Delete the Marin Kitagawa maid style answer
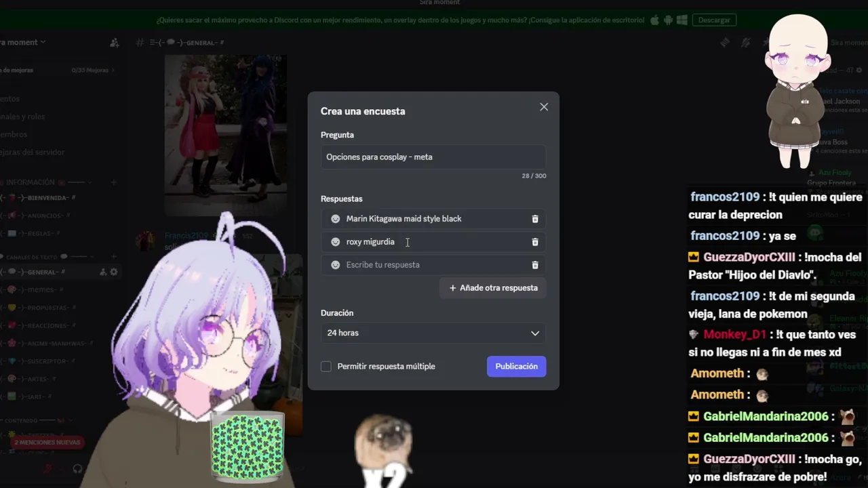This screenshot has height=488, width=868. [535, 219]
